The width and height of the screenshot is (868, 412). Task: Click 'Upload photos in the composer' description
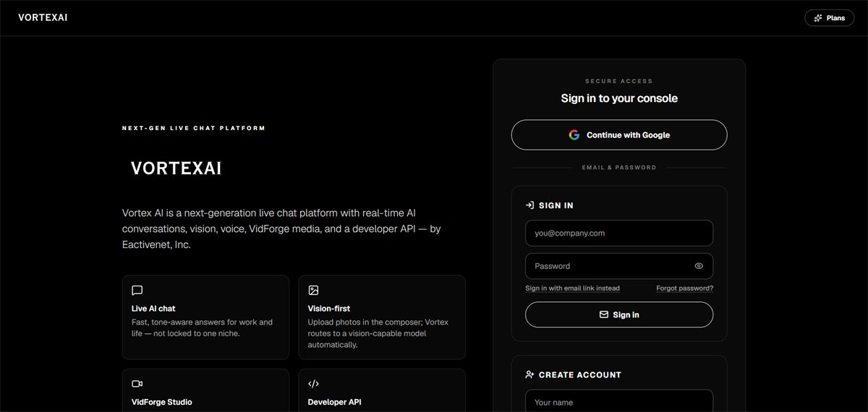[378, 333]
